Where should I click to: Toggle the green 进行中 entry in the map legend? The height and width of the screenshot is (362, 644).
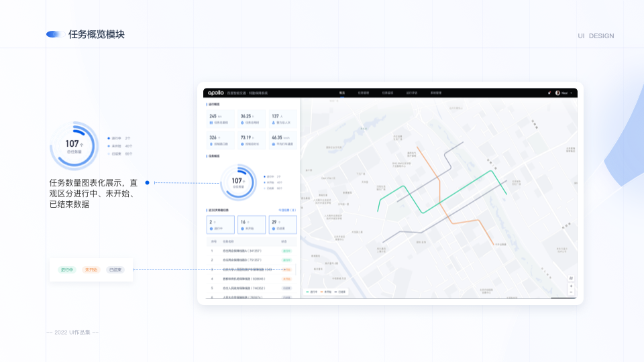click(x=312, y=292)
